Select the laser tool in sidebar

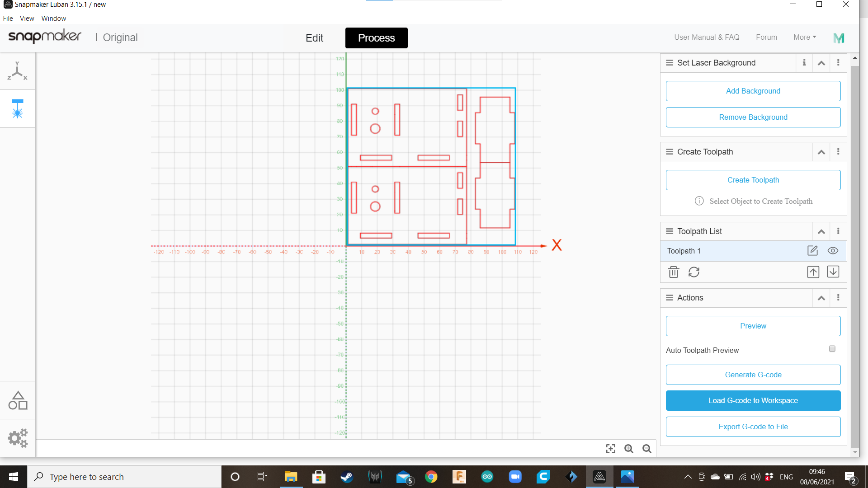click(17, 109)
